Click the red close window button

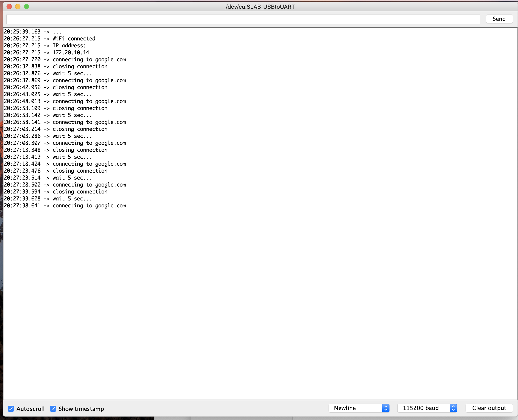coord(9,7)
